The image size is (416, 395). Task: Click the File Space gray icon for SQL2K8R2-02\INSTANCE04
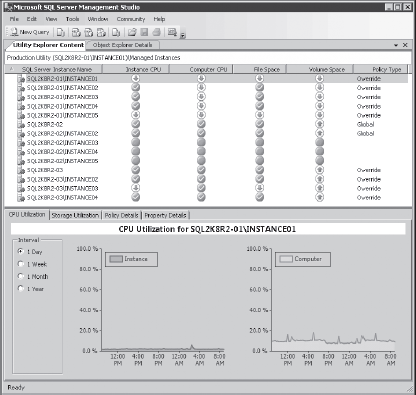[x=259, y=151]
